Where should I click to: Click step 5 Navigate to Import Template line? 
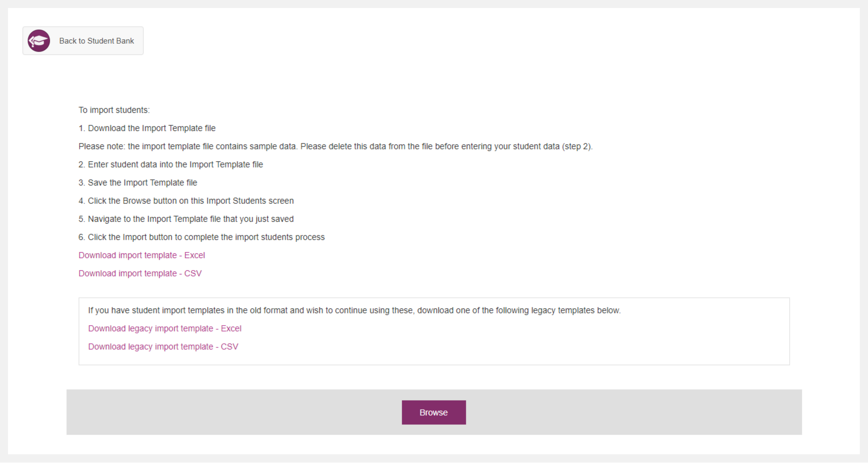[x=186, y=219]
